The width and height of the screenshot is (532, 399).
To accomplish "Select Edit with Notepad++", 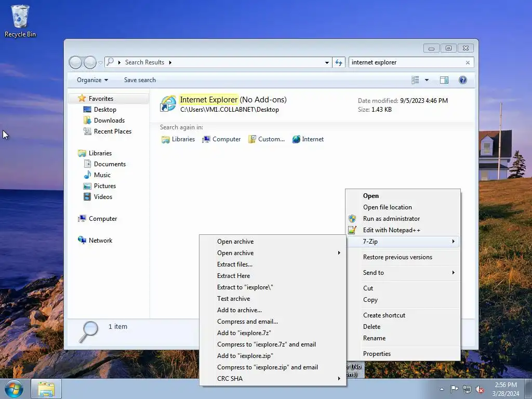I will tap(403, 230).
